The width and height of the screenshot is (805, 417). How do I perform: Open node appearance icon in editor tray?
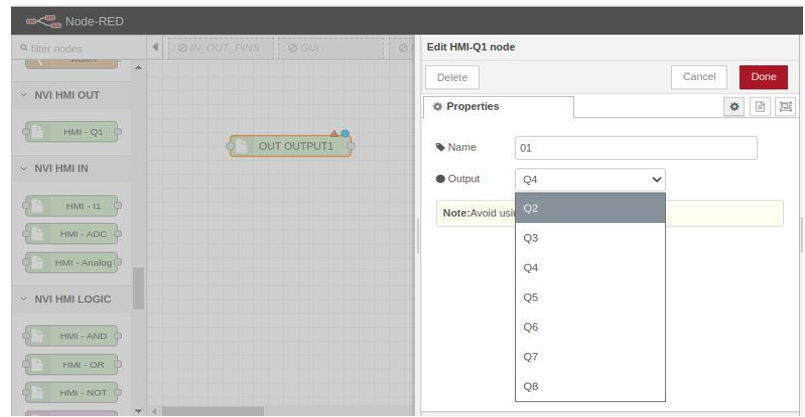pyautogui.click(x=784, y=106)
